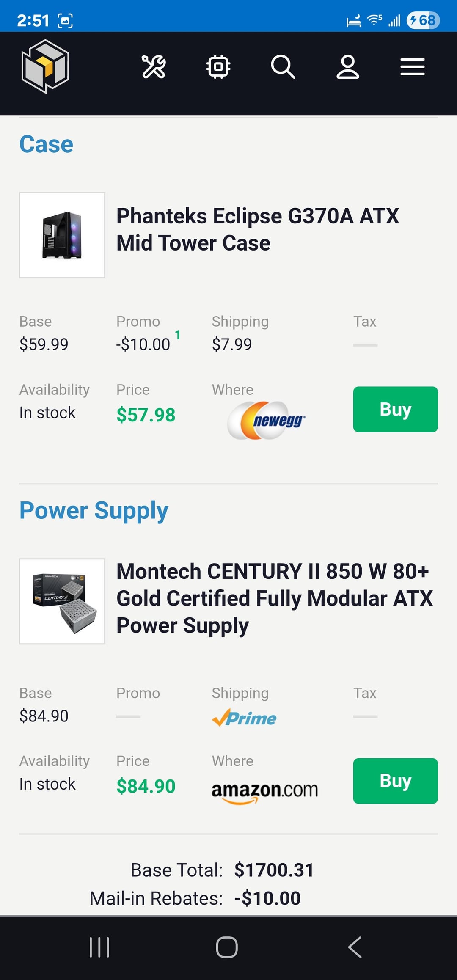Open the Case category heading

[x=47, y=144]
